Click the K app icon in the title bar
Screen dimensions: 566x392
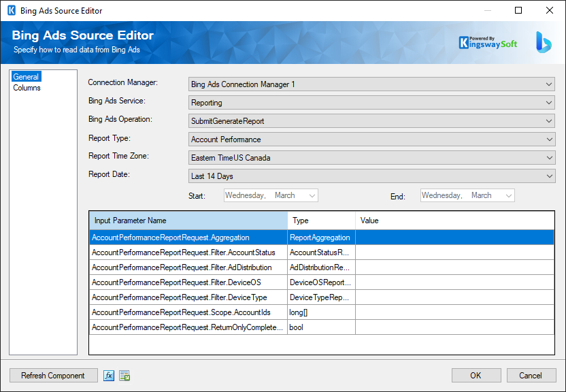click(12, 10)
